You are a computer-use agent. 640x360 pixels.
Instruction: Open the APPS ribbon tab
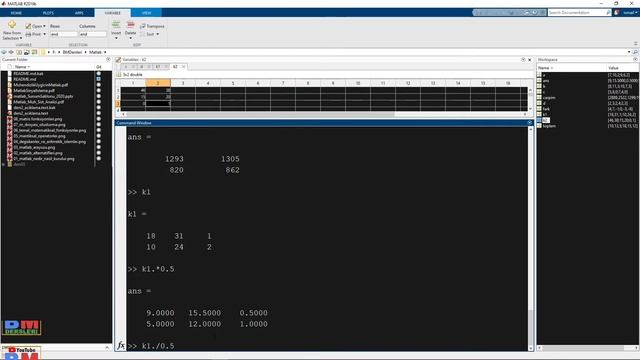coord(79,13)
